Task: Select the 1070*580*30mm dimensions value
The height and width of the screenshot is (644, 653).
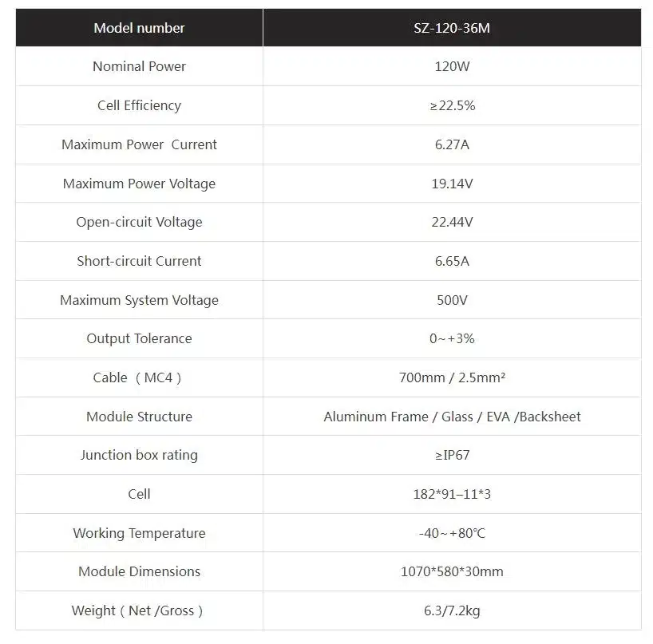Action: point(452,571)
